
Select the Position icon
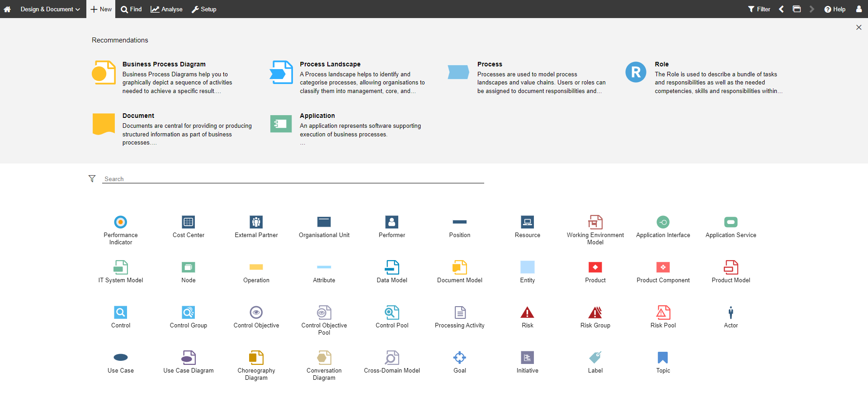coord(460,222)
